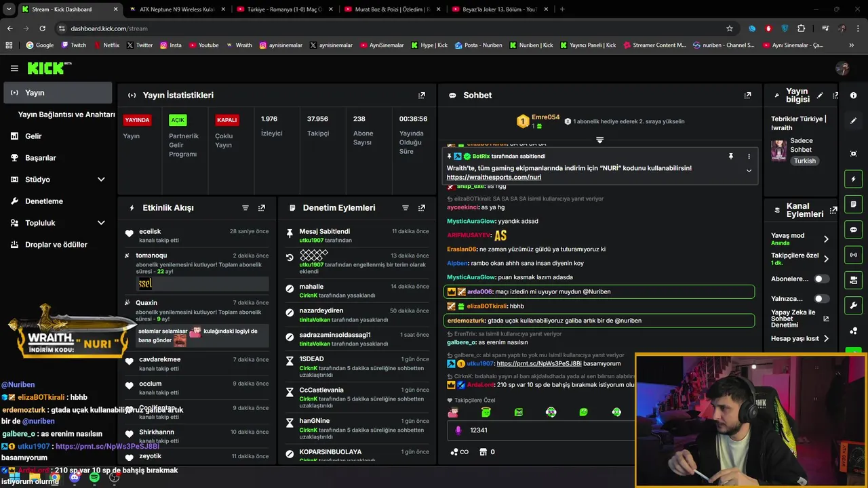868x488 pixels.
Task: Click the browser address bar
Action: point(390,28)
